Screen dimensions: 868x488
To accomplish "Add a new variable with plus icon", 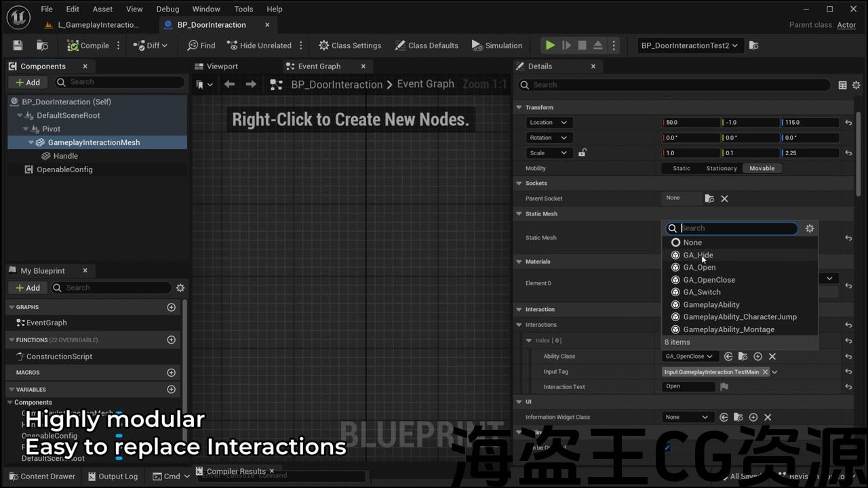I will pos(171,389).
